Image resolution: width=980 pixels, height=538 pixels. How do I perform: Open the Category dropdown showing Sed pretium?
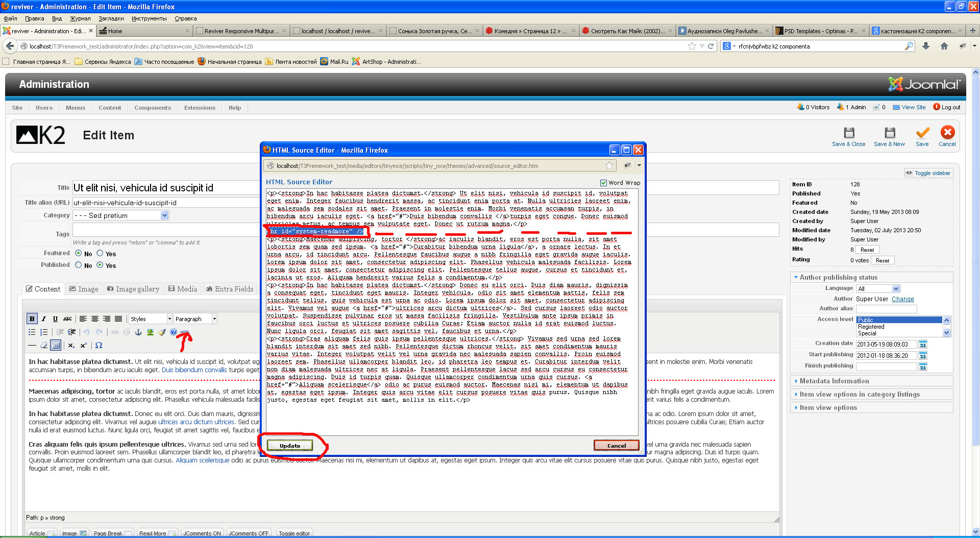pos(120,215)
